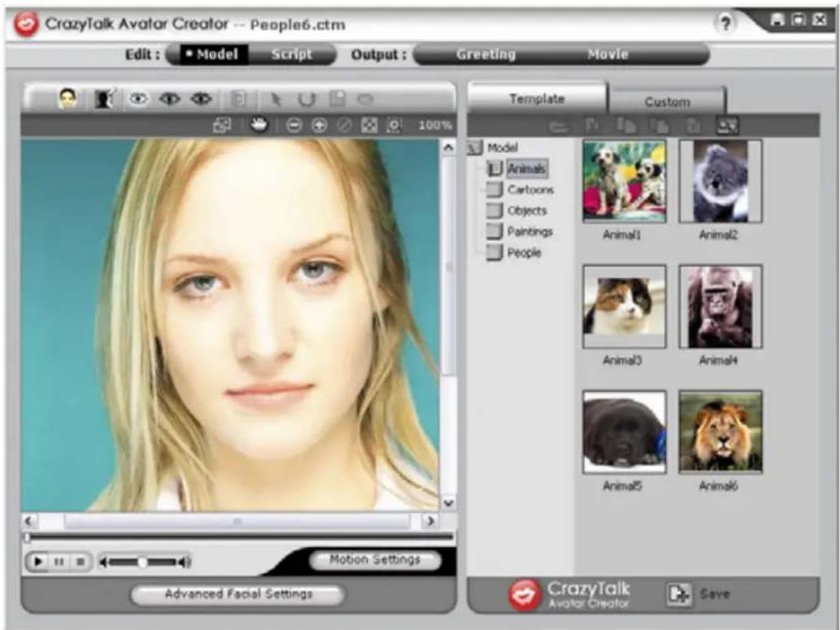Click the overlapping windows view icon
The height and width of the screenshot is (630, 840).
pyautogui.click(x=222, y=125)
